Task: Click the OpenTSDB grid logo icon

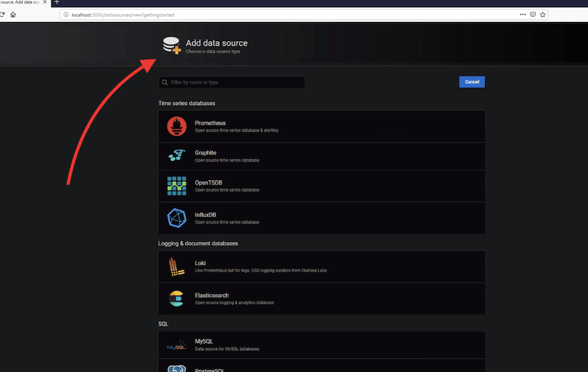Action: pyautogui.click(x=176, y=186)
